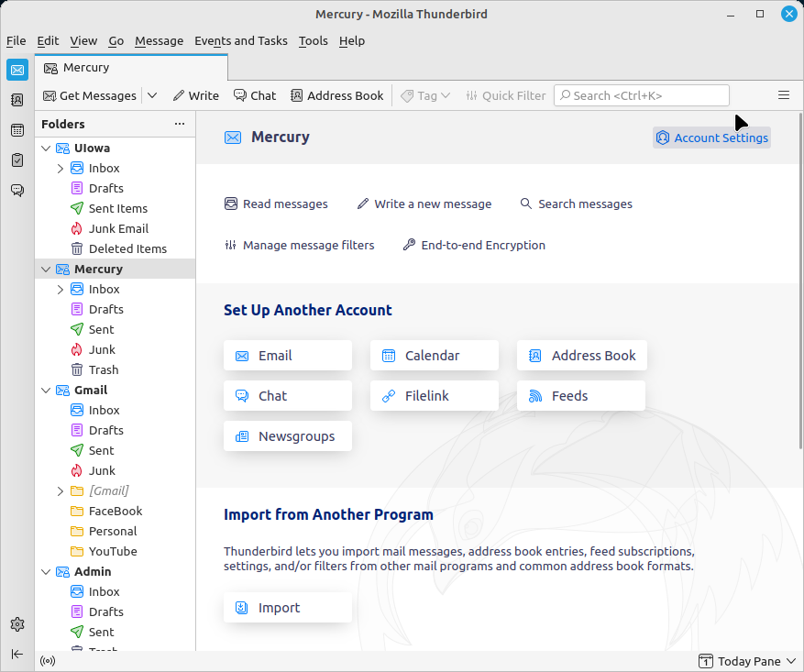
Task: Open the Get Messages dropdown arrow
Action: (152, 95)
